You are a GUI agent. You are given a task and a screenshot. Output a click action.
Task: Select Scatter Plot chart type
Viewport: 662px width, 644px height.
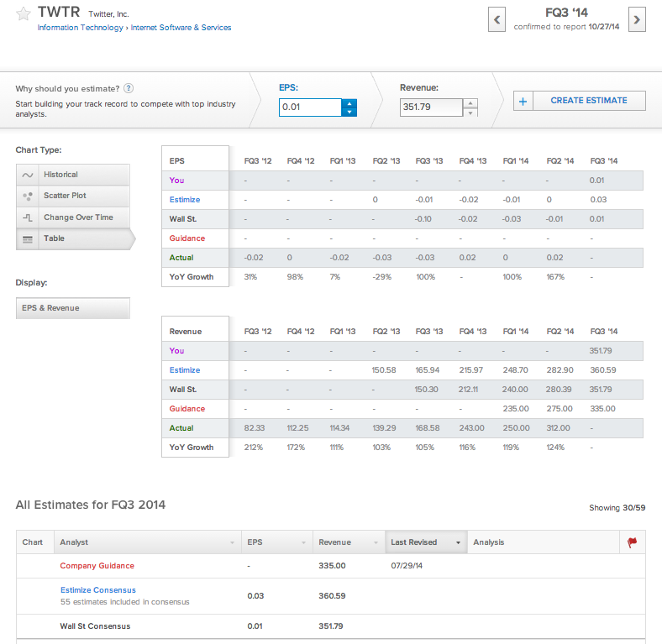tap(73, 196)
